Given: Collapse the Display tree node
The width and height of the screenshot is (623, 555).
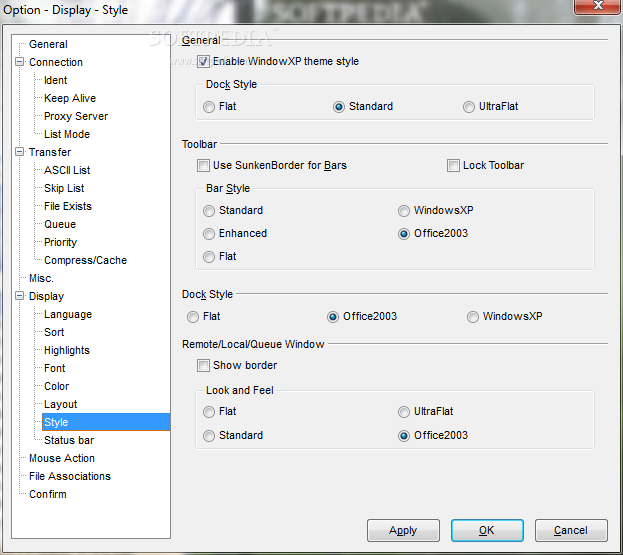Looking at the screenshot, I should [x=19, y=296].
